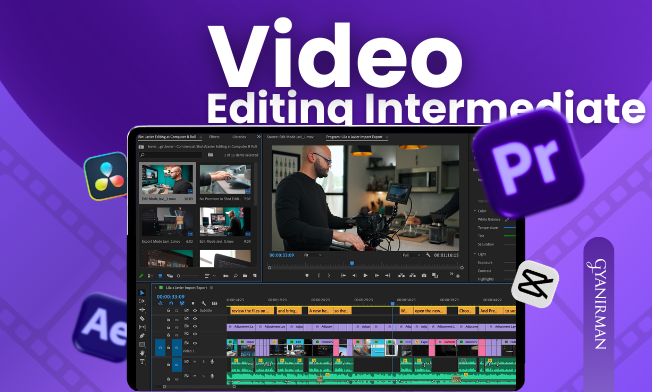This screenshot has width=652, height=392.
Task: Toggle the Subtitle track eye visibility
Action: click(x=195, y=311)
